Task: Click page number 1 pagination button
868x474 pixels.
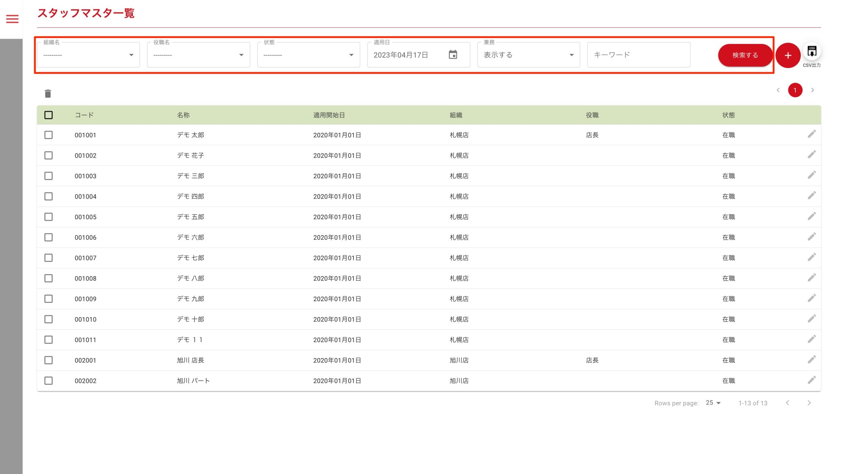Action: pyautogui.click(x=795, y=90)
